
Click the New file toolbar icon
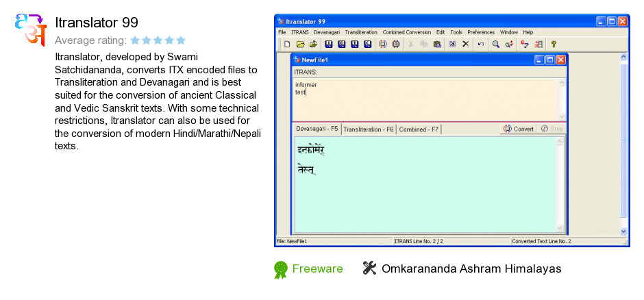click(x=288, y=44)
